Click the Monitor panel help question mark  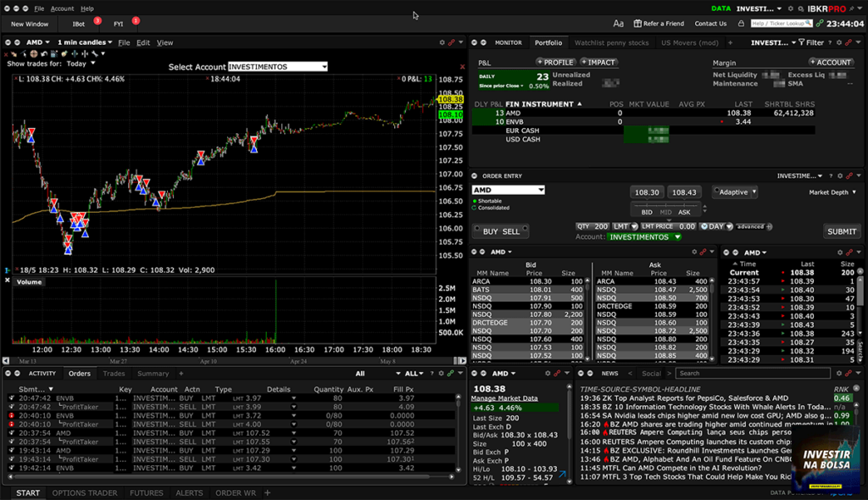pyautogui.click(x=830, y=42)
